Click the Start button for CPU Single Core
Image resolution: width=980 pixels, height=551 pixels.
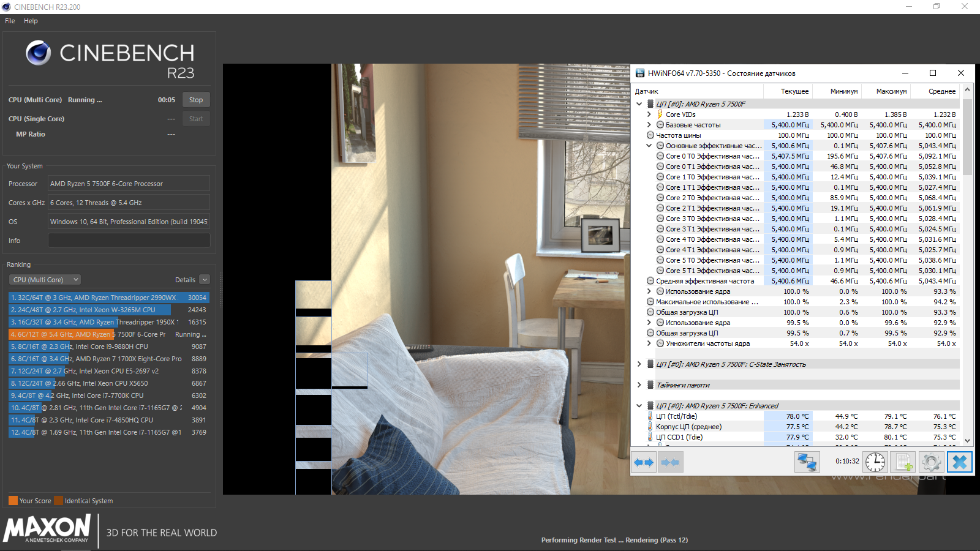tap(196, 119)
